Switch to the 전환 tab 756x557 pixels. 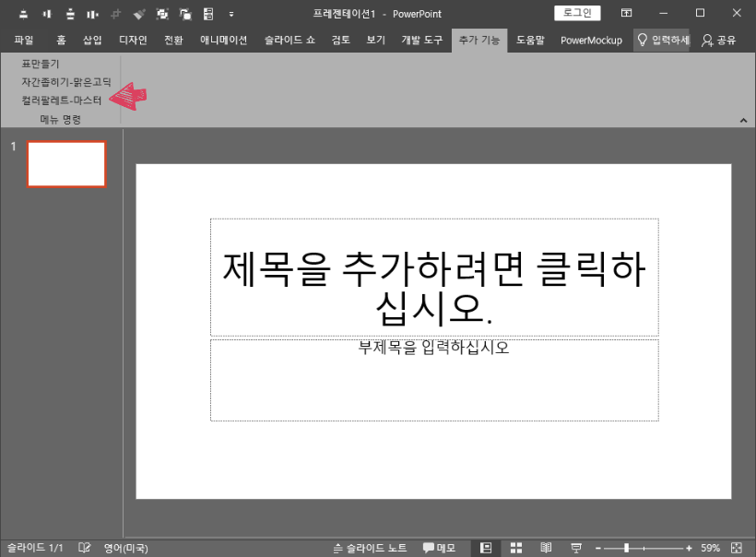click(x=173, y=40)
